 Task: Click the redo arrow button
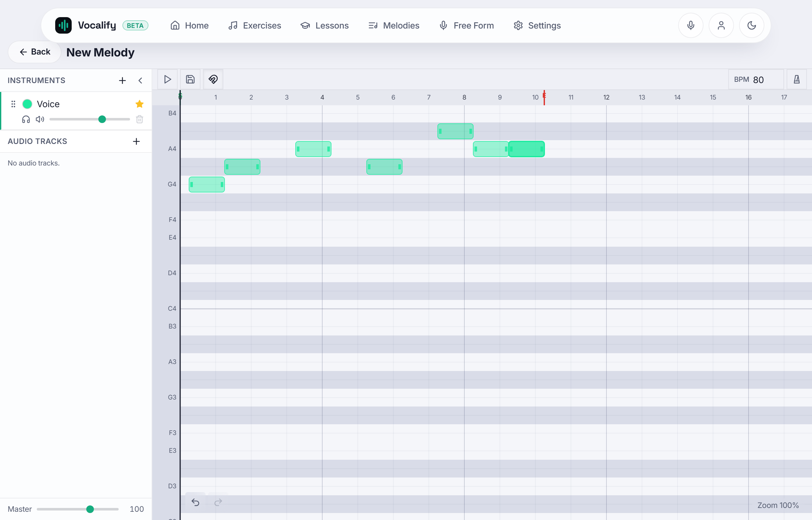(218, 503)
